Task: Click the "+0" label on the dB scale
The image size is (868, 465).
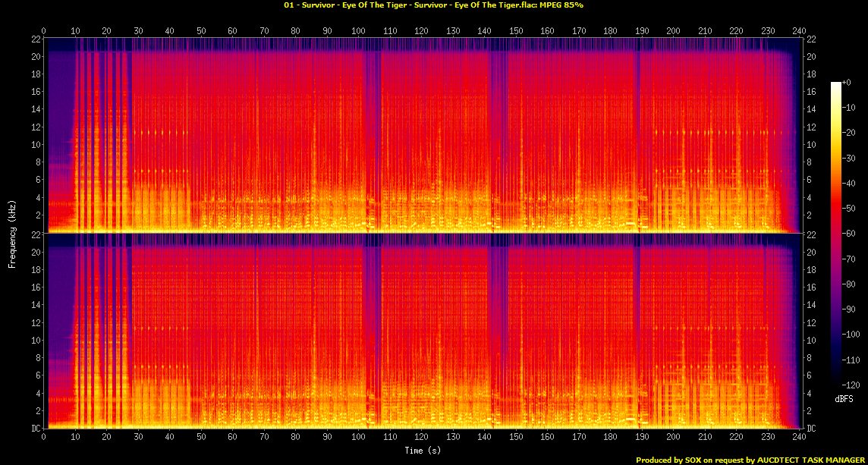Action: tap(848, 83)
